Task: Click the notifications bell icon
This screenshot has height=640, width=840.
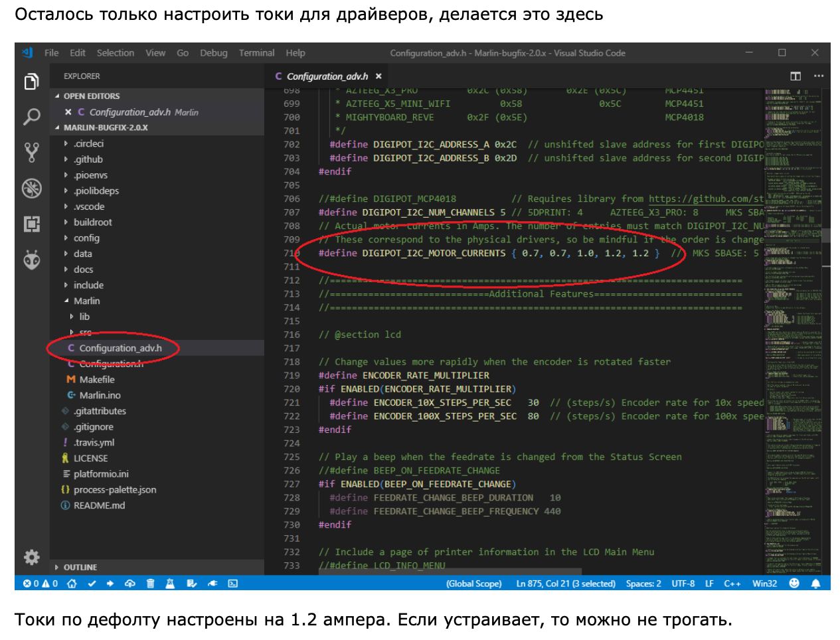Action: tap(816, 584)
